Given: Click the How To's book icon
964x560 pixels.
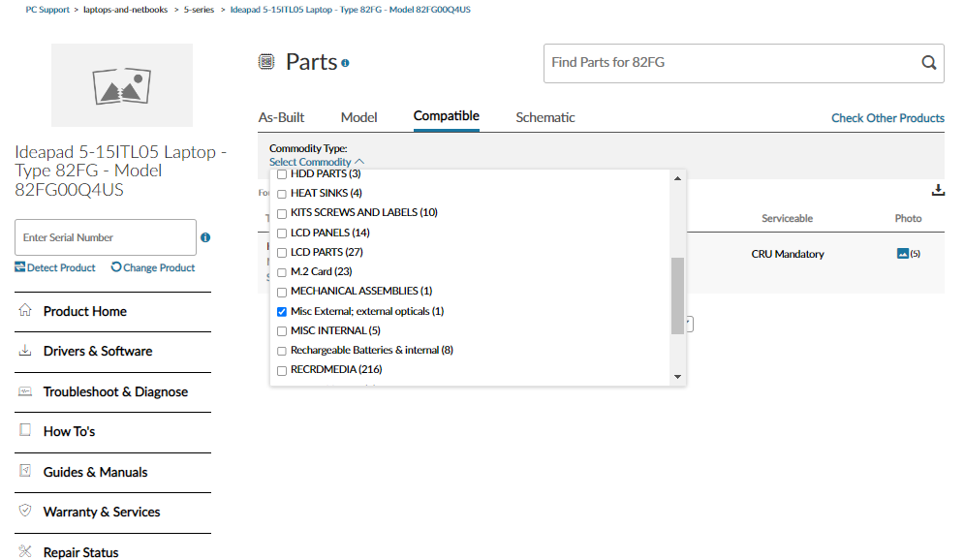Looking at the screenshot, I should pos(25,429).
